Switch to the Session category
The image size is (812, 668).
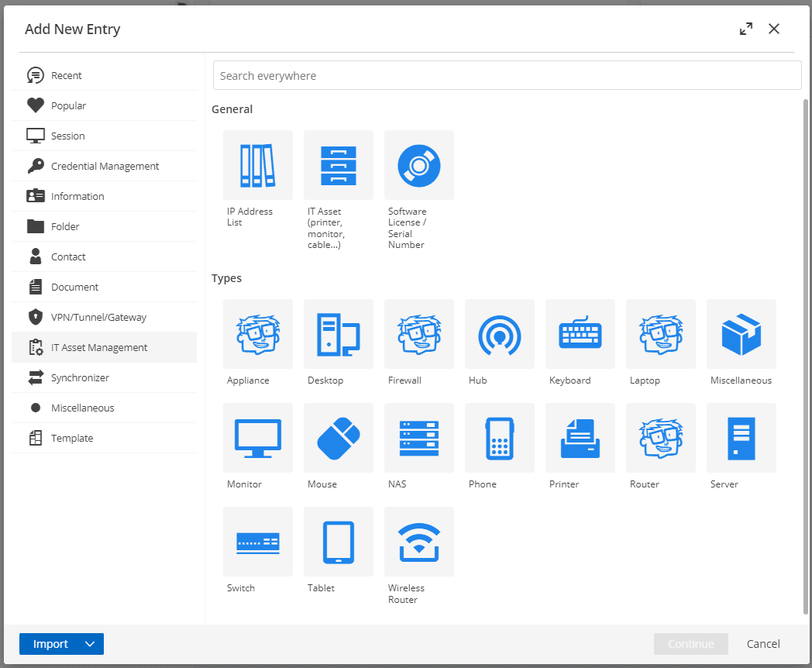coord(68,136)
